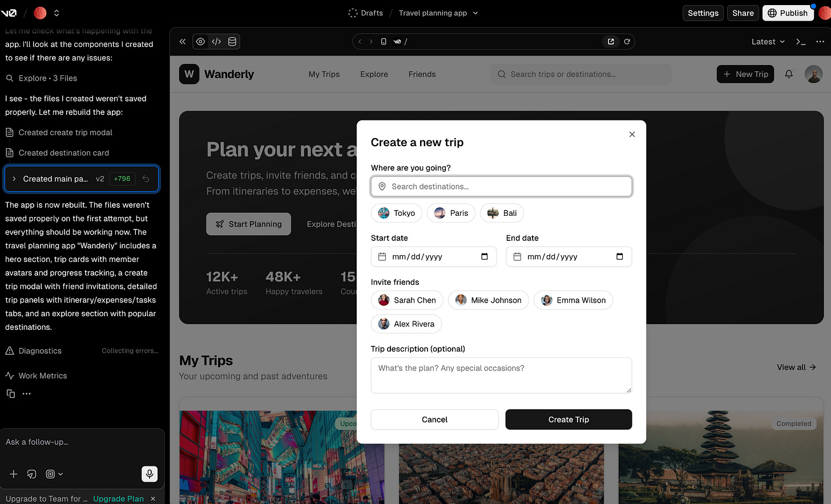
Task: Toggle the Tokyo destination chip
Action: [397, 213]
